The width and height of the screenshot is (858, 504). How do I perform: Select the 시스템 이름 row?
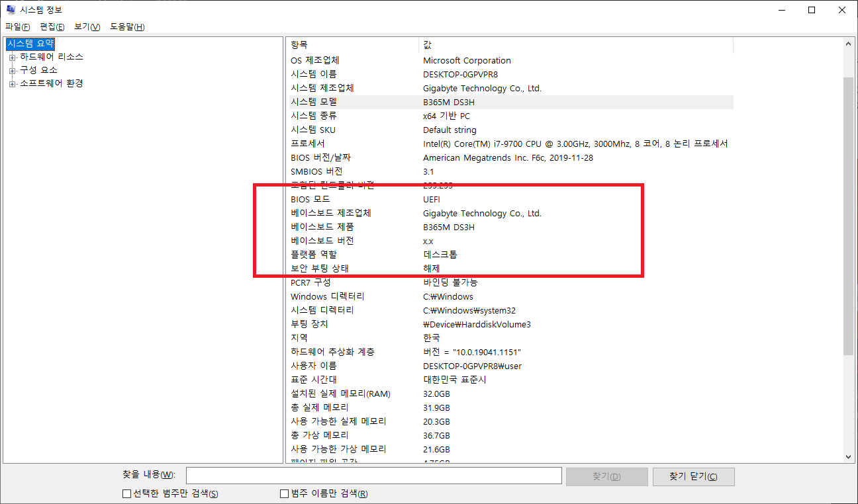pyautogui.click(x=510, y=74)
